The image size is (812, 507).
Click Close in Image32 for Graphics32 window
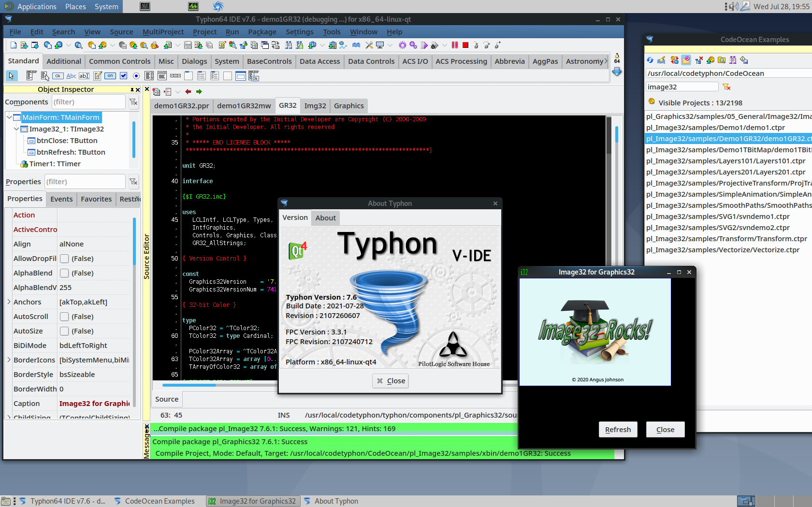click(665, 430)
